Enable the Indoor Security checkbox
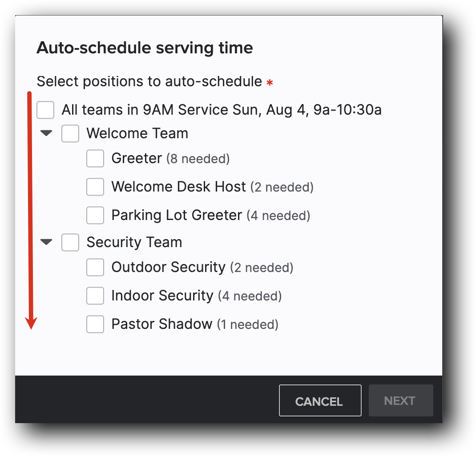 [95, 296]
